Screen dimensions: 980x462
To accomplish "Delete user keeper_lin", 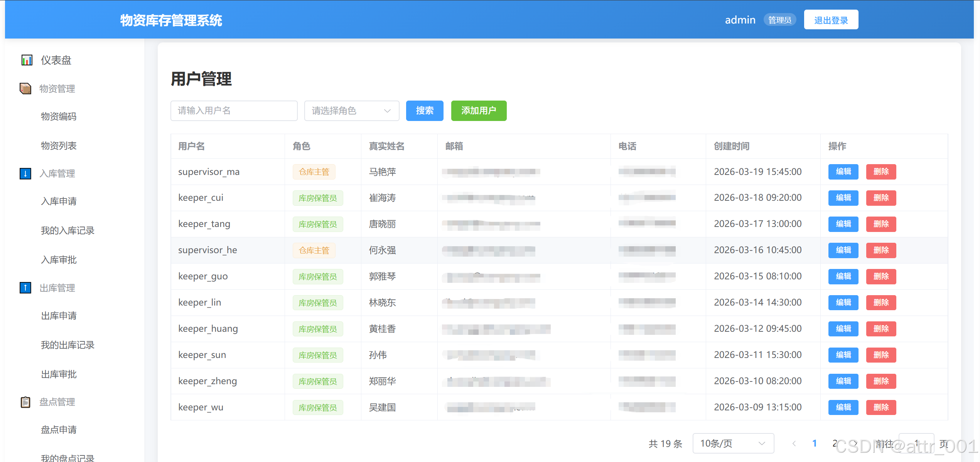I will tap(881, 303).
